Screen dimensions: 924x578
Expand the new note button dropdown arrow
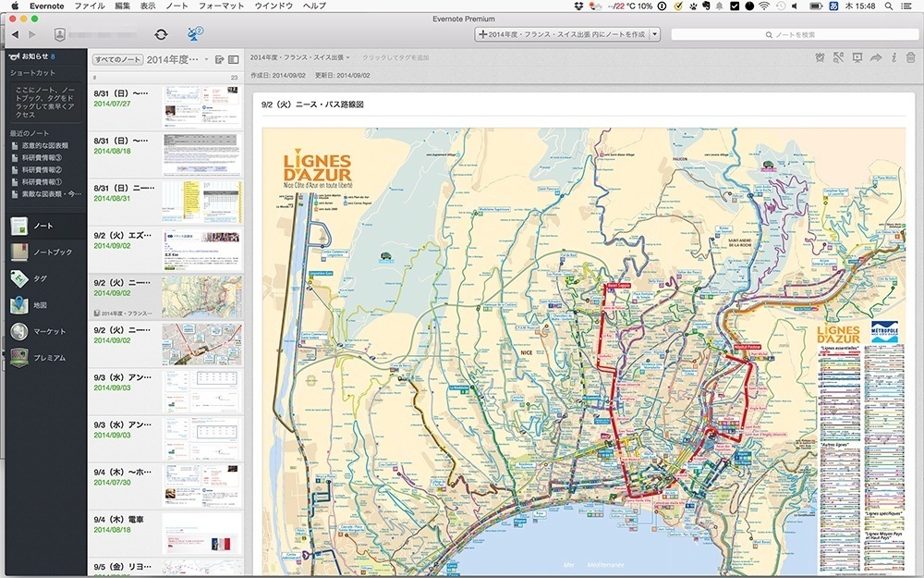tap(655, 34)
